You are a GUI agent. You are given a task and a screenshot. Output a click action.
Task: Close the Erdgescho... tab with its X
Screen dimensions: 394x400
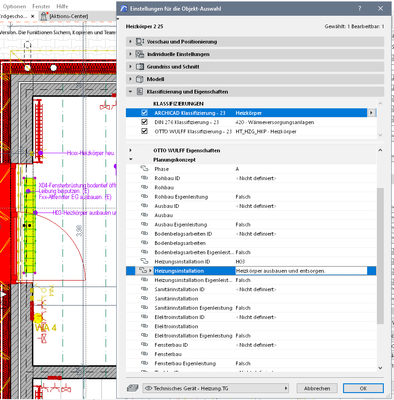pyautogui.click(x=32, y=16)
